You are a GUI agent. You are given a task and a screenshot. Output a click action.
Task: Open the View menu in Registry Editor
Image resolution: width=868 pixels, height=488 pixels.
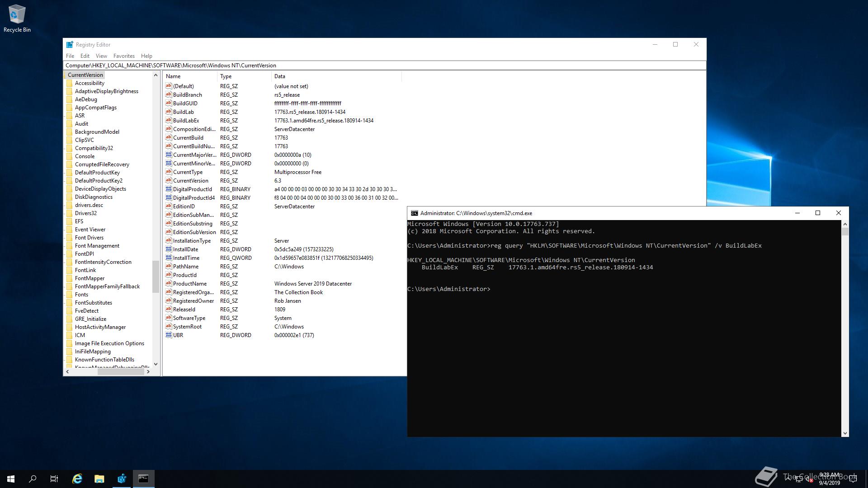(x=101, y=56)
